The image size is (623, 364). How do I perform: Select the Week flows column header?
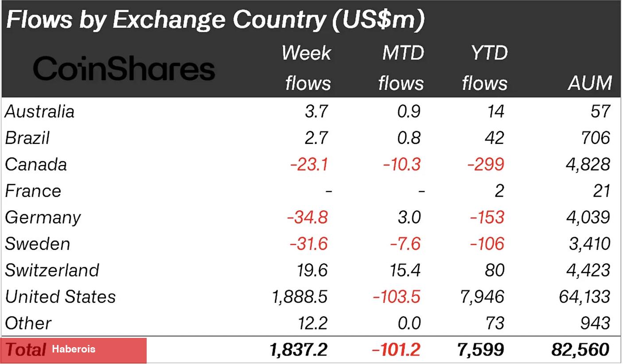pyautogui.click(x=307, y=68)
